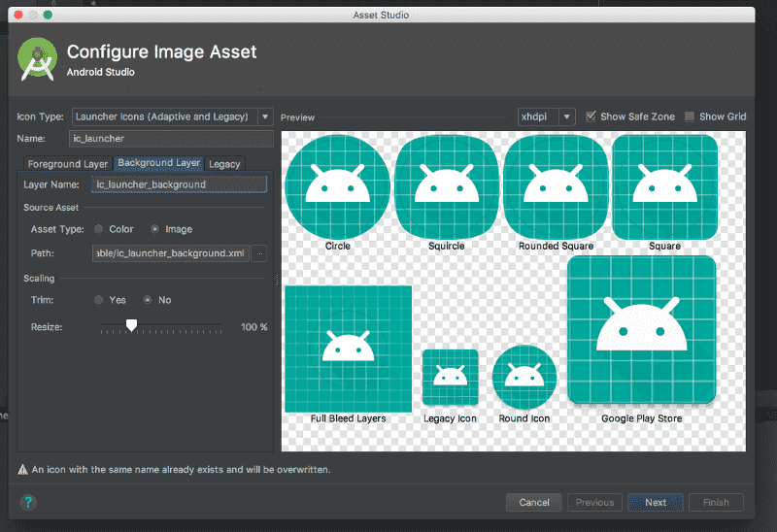Viewport: 777px width, 532px height.
Task: Click the Full Bleed Layers label text
Action: coord(349,418)
